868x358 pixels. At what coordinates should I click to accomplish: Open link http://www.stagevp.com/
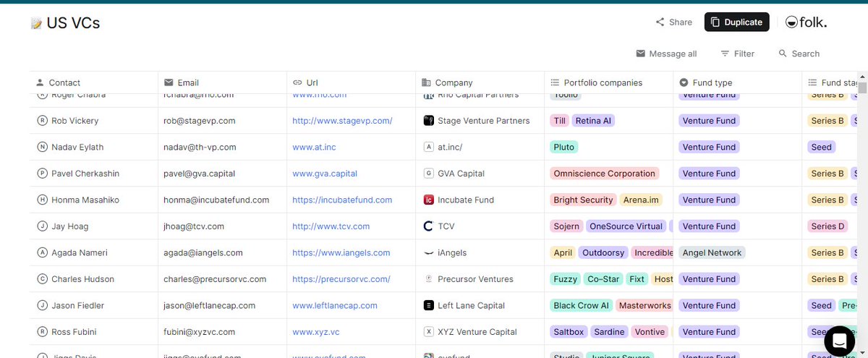coord(342,121)
